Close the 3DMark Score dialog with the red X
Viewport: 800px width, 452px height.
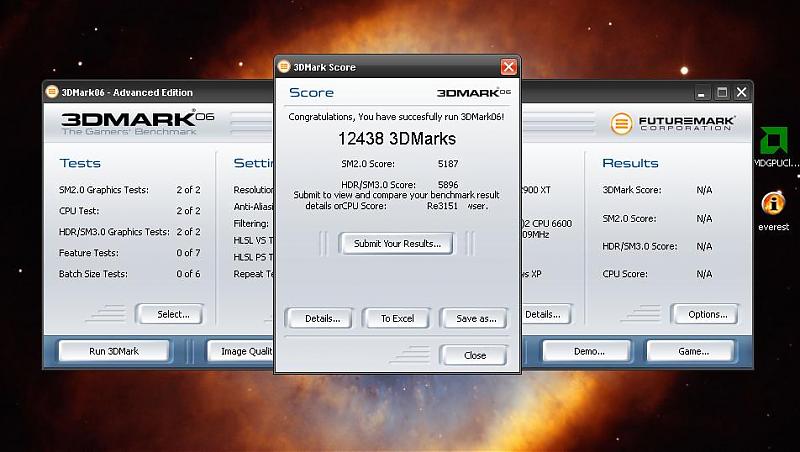click(x=509, y=67)
